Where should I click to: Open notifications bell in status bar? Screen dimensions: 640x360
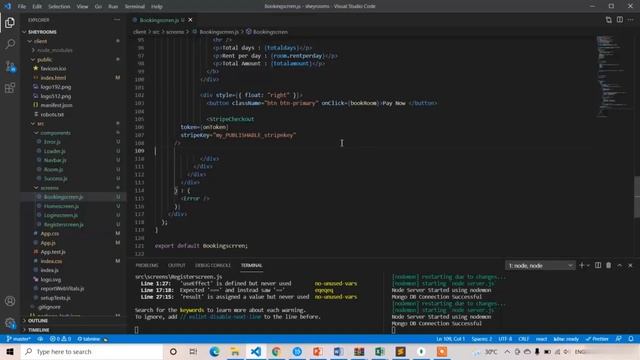[631, 339]
